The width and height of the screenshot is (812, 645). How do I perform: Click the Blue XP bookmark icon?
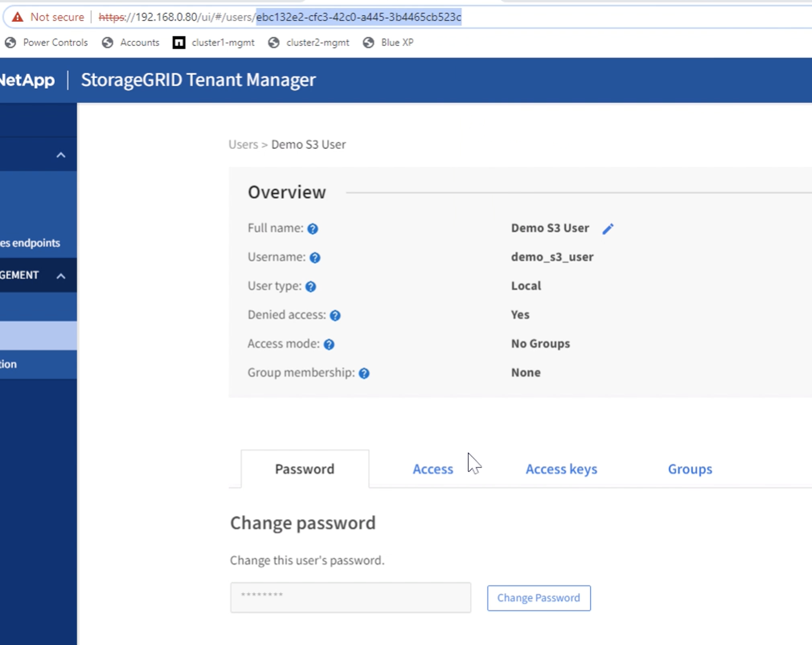pyautogui.click(x=368, y=42)
